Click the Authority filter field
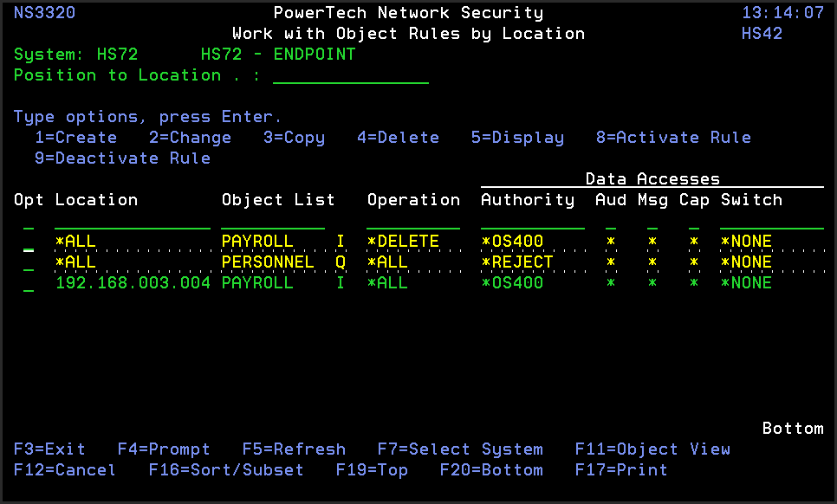 [532, 222]
